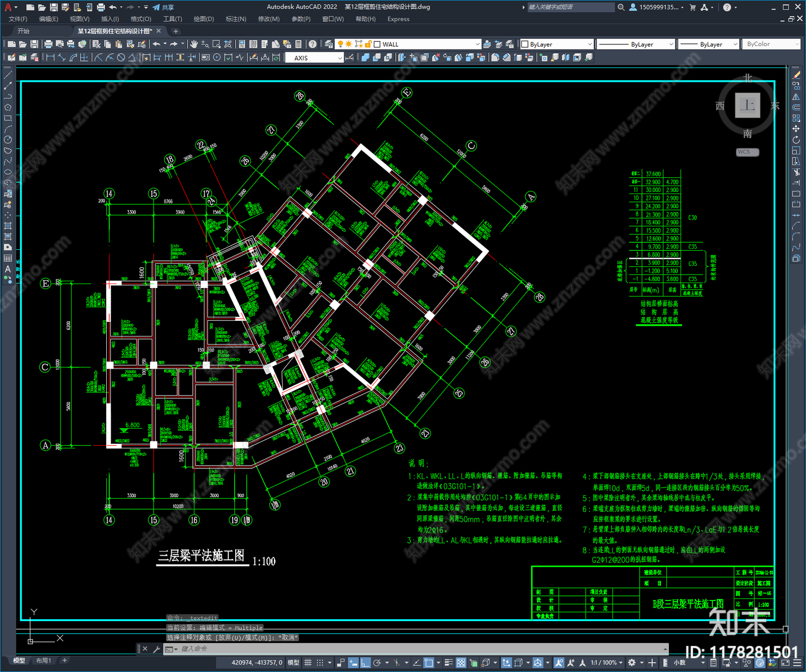Select the Rotate tool in the right toolbar

(796, 140)
